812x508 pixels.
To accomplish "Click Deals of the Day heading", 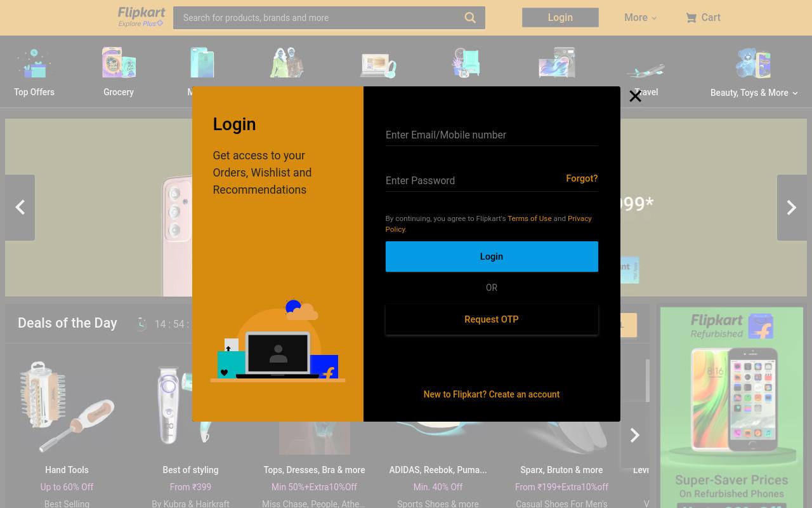I will pyautogui.click(x=67, y=323).
